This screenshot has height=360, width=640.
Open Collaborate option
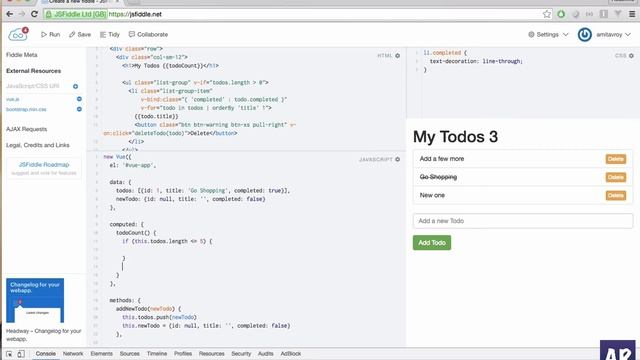149,34
